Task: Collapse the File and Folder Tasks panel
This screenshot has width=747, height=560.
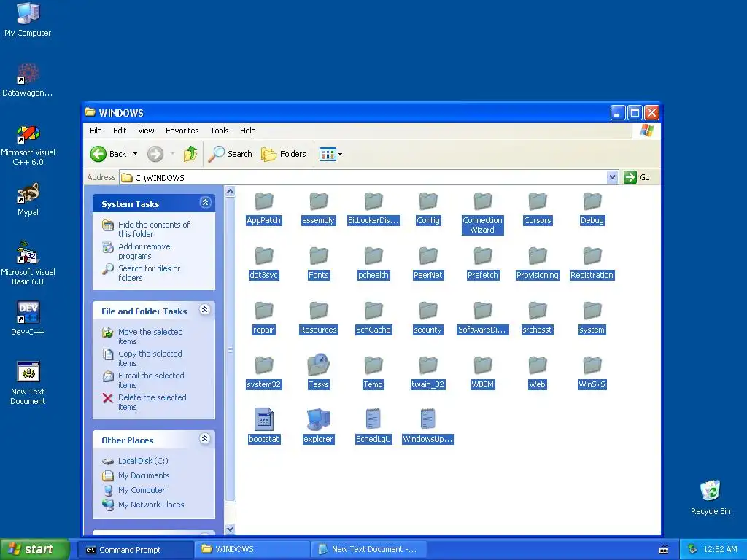Action: (205, 310)
